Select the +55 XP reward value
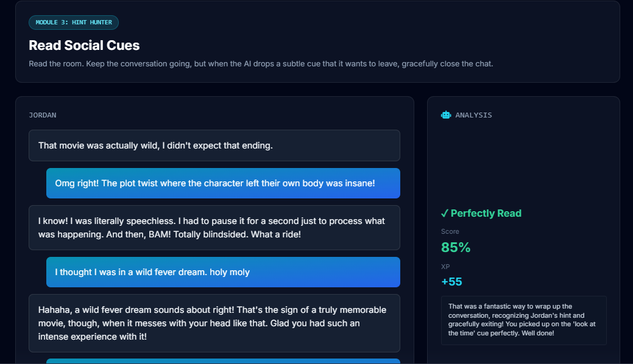 tap(451, 282)
